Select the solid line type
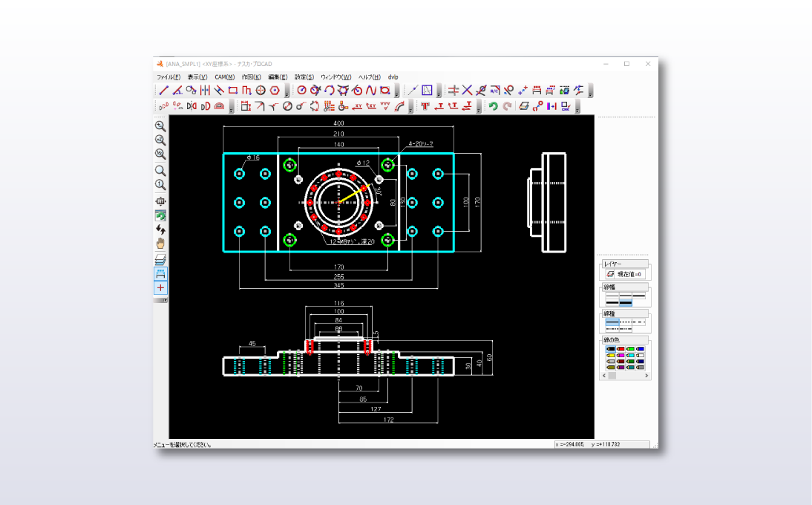This screenshot has height=505, width=812. click(612, 322)
